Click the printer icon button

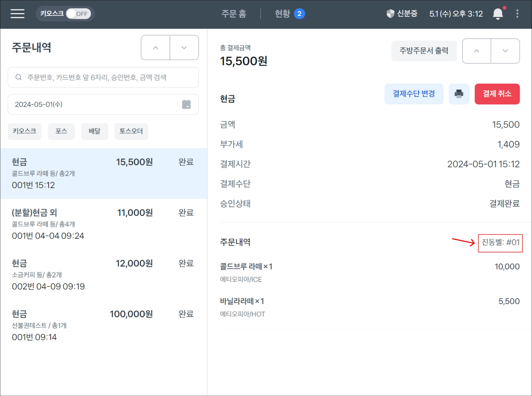point(459,94)
